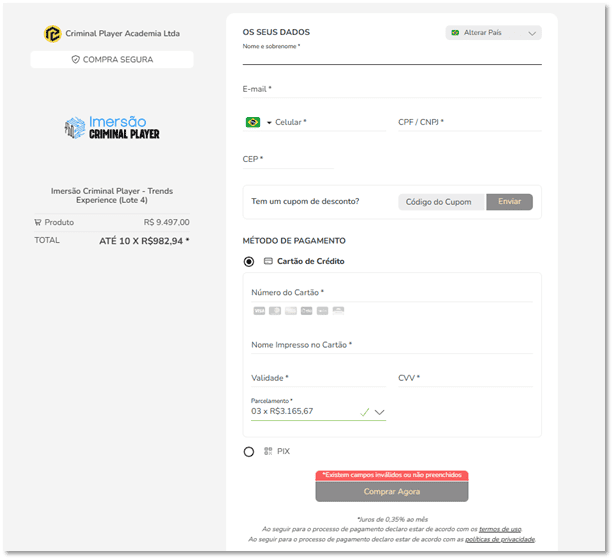
Task: Click the Número do Cartão field
Action: click(392, 293)
